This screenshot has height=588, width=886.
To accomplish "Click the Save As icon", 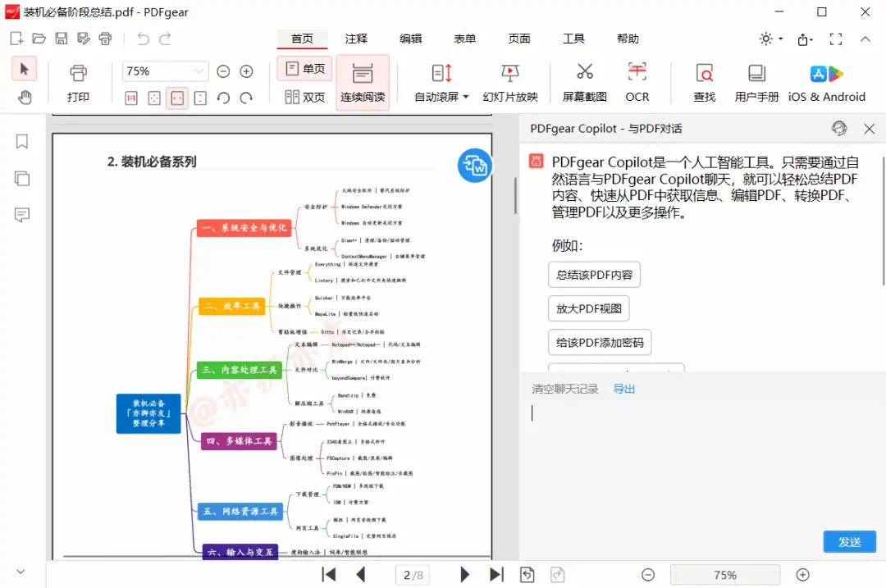I will tap(84, 39).
